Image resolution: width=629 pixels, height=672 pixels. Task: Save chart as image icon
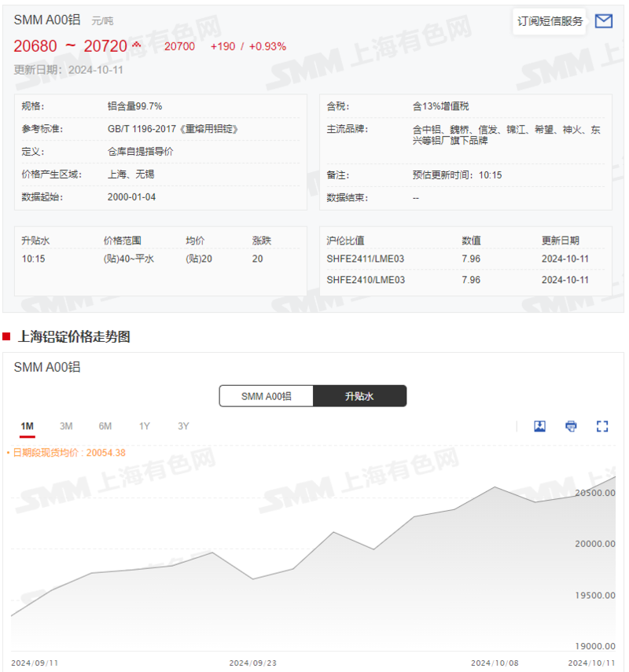[539, 426]
